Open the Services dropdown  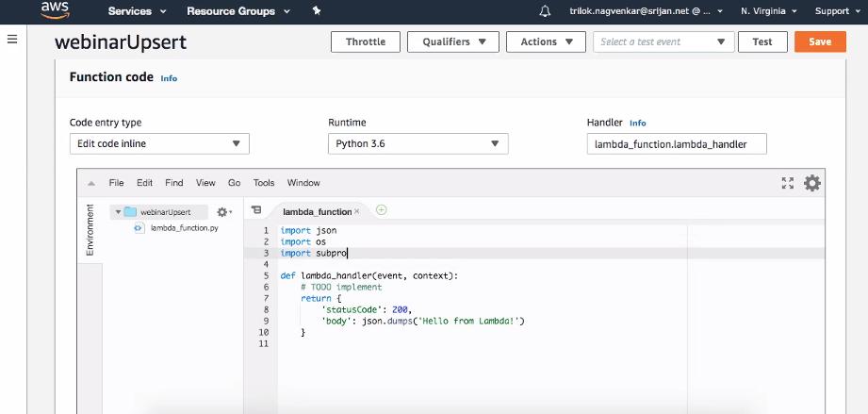tap(137, 11)
